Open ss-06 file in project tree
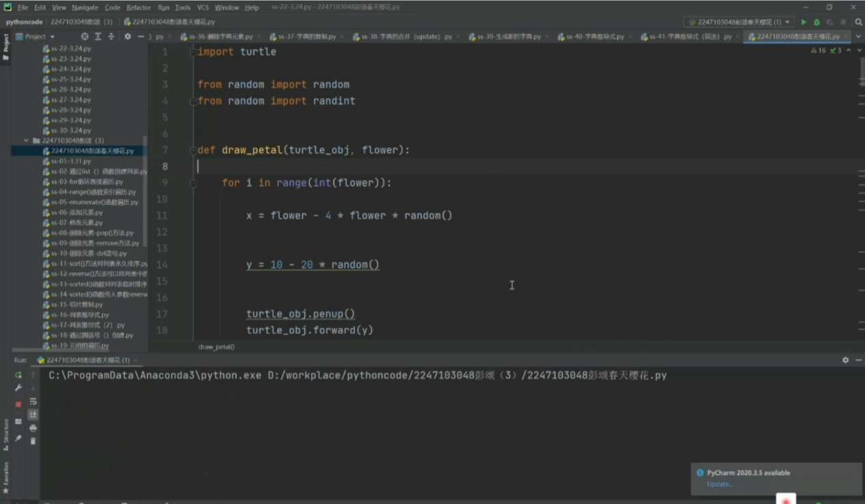This screenshot has width=865, height=504. click(x=76, y=212)
